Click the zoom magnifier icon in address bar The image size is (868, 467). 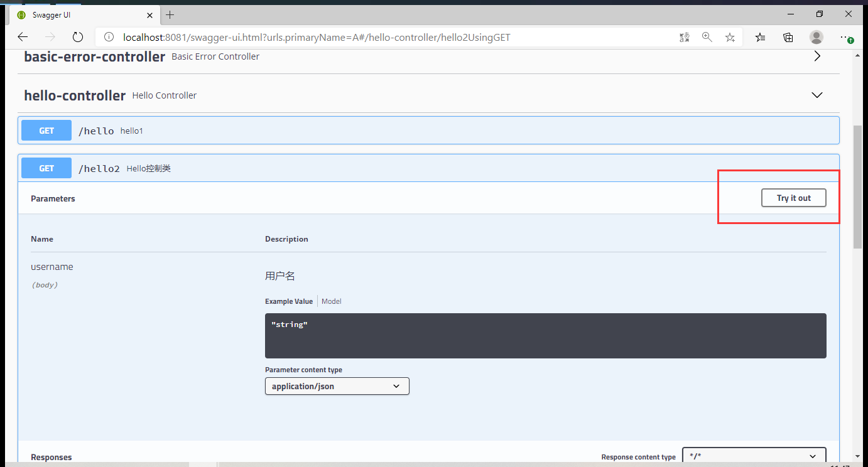click(707, 37)
